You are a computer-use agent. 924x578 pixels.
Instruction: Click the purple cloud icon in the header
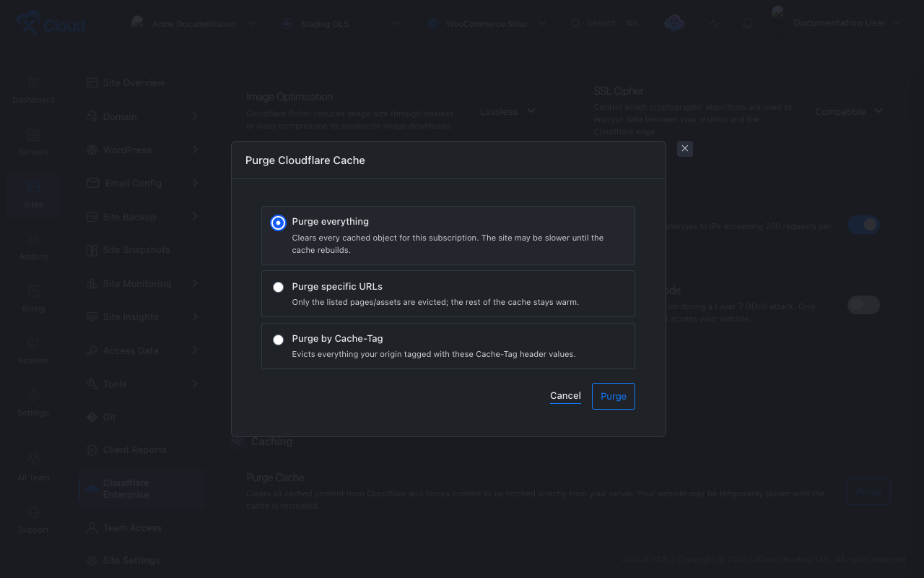pyautogui.click(x=674, y=23)
